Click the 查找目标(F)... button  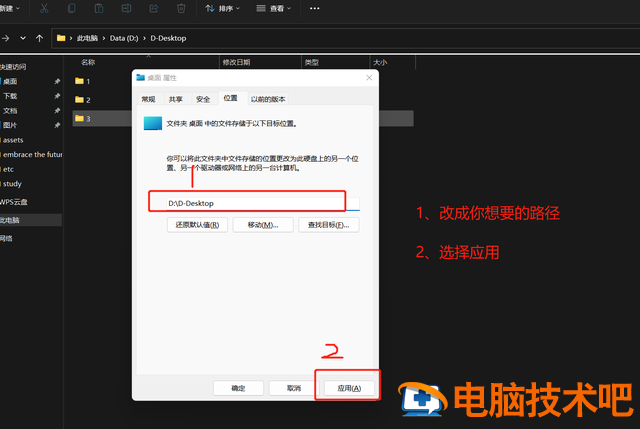point(329,225)
